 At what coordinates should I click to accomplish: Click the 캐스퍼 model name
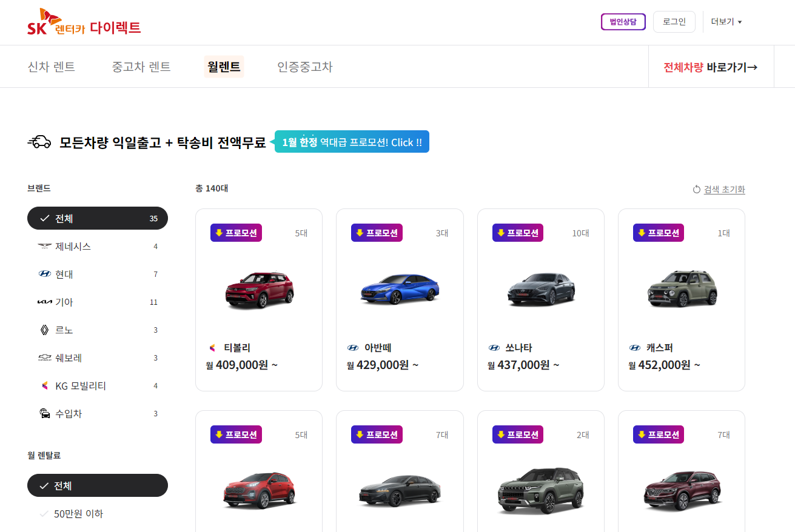tap(660, 348)
